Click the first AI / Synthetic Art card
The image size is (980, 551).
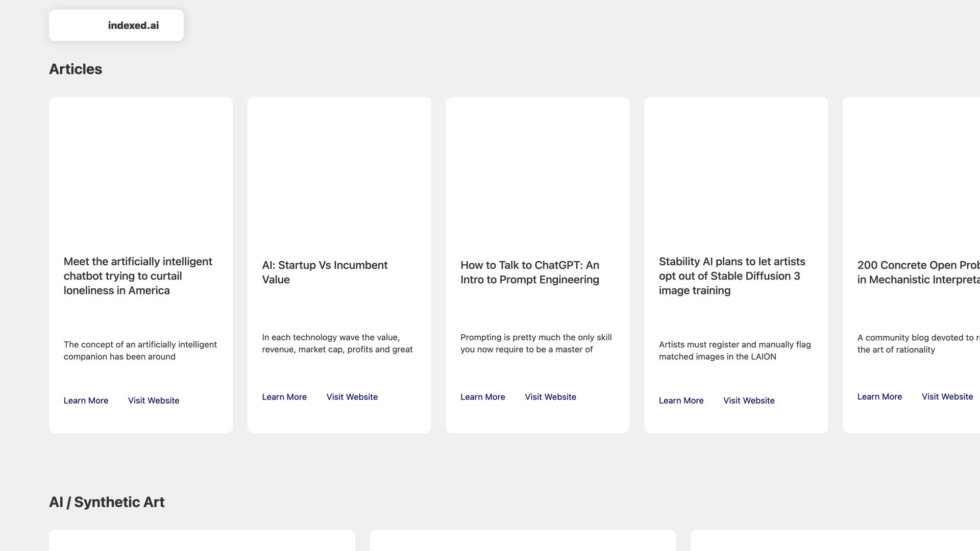202,541
